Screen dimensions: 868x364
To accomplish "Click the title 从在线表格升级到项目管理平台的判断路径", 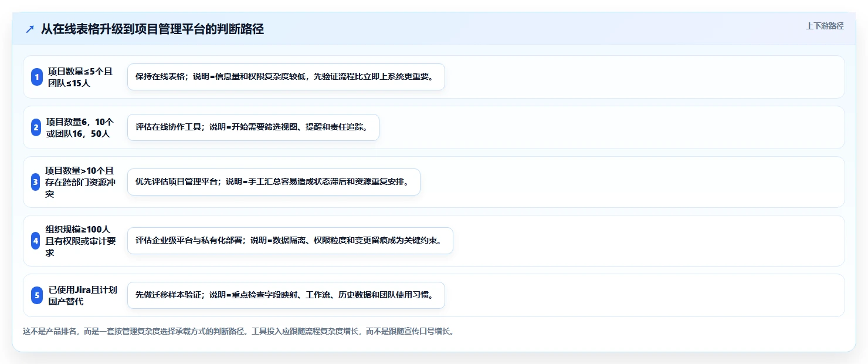I will coord(152,29).
